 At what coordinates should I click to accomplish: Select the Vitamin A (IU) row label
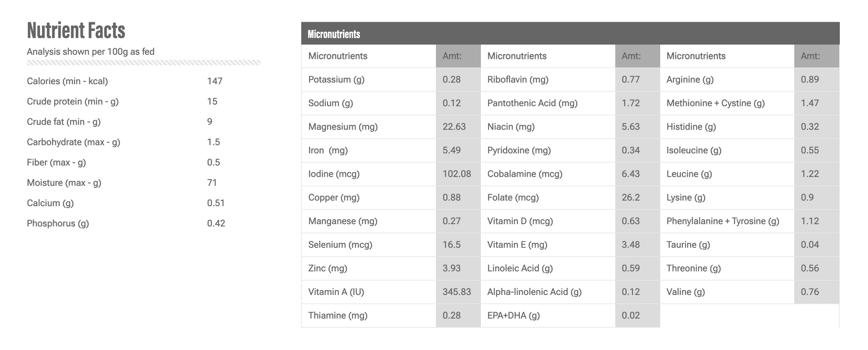(x=336, y=292)
